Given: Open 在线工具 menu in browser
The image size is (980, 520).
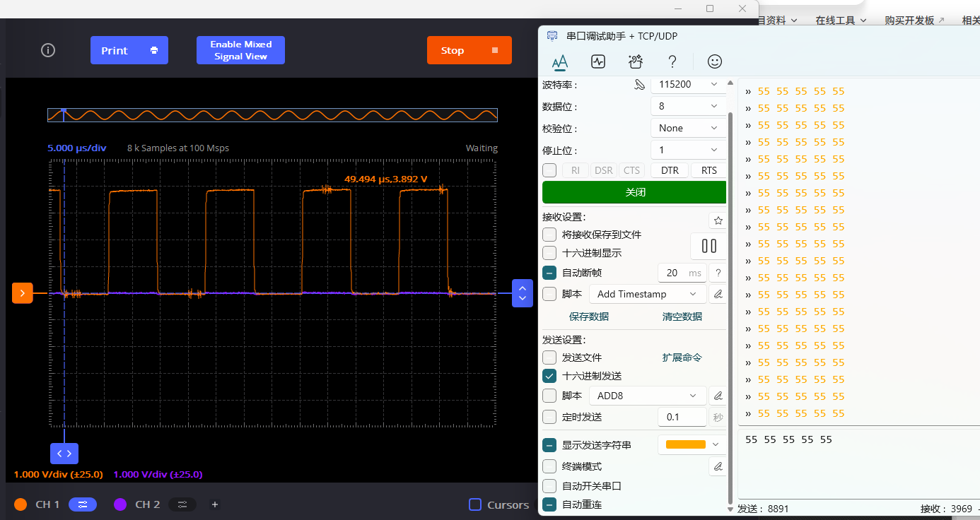Looking at the screenshot, I should 841,20.
